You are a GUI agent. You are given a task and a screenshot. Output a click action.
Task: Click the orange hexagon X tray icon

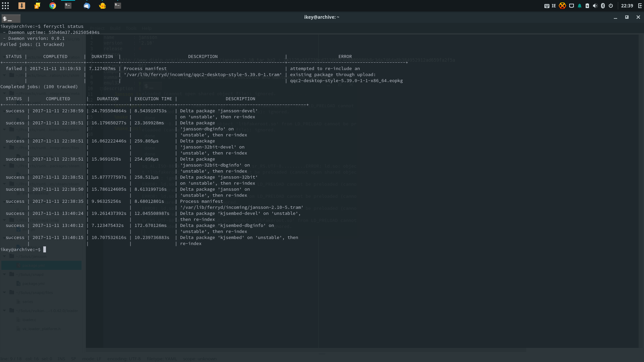pyautogui.click(x=562, y=6)
